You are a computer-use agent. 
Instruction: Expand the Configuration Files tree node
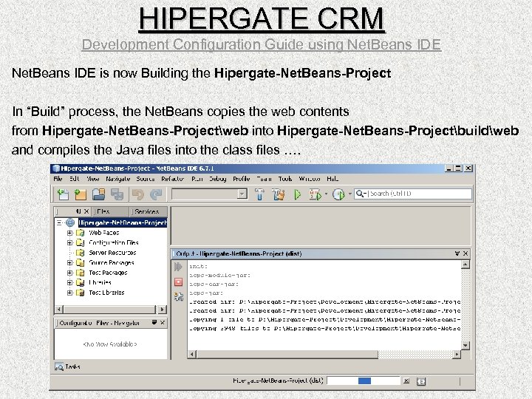point(69,242)
